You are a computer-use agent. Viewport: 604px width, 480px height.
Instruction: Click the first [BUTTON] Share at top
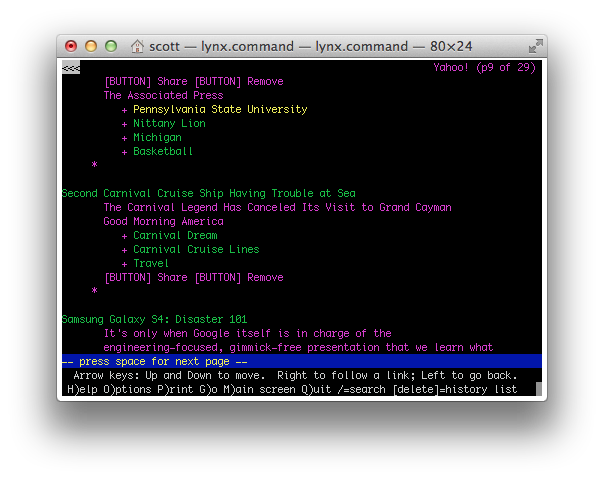pos(146,82)
